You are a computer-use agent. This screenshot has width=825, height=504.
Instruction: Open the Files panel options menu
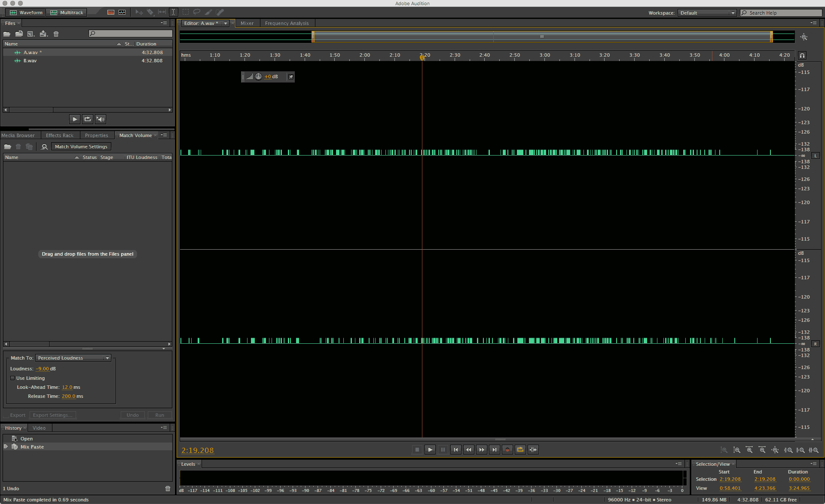coord(164,23)
